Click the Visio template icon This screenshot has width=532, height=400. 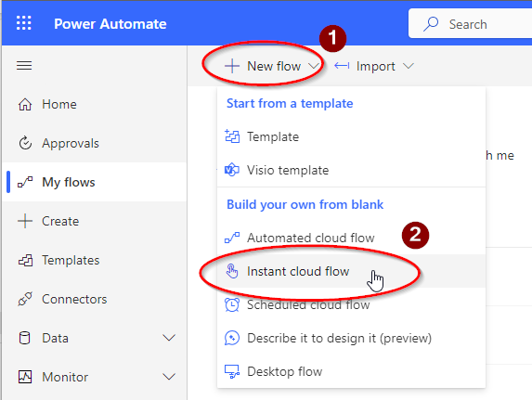[x=232, y=170]
